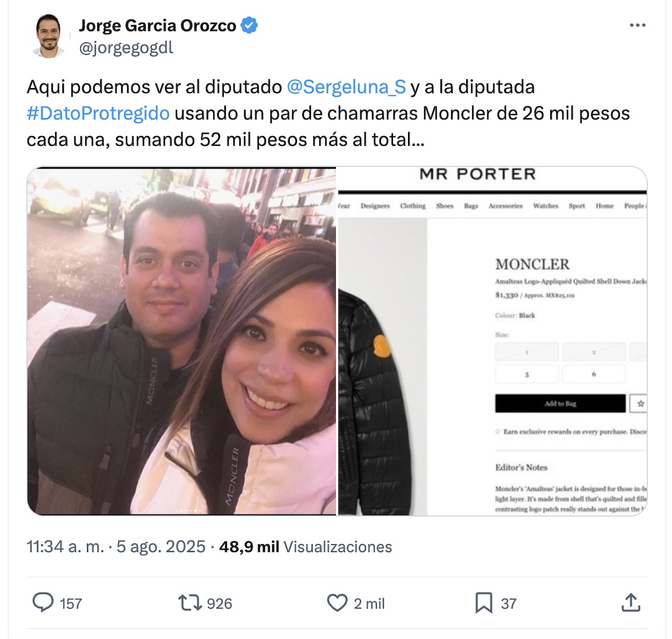Image resolution: width=672 pixels, height=639 pixels.
Task: Open the selfie photo of the couple
Action: click(x=182, y=341)
